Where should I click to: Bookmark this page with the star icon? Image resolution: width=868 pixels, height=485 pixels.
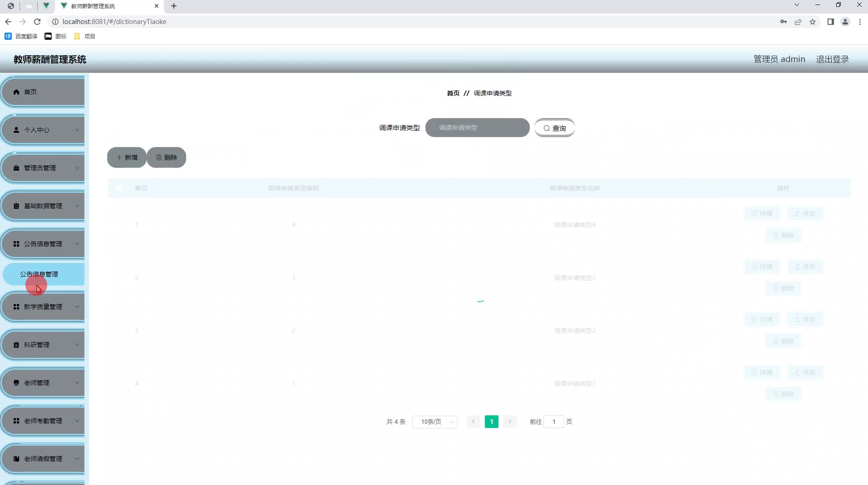[x=812, y=22]
